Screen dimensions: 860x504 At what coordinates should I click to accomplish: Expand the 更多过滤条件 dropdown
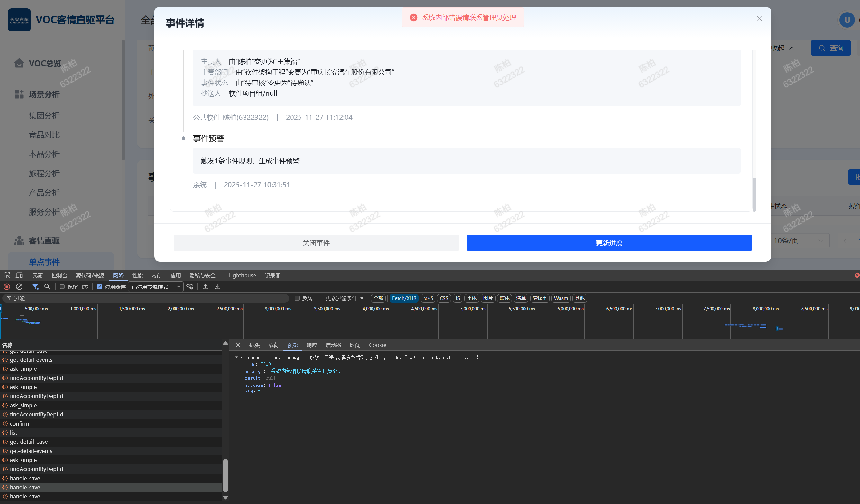pos(344,298)
